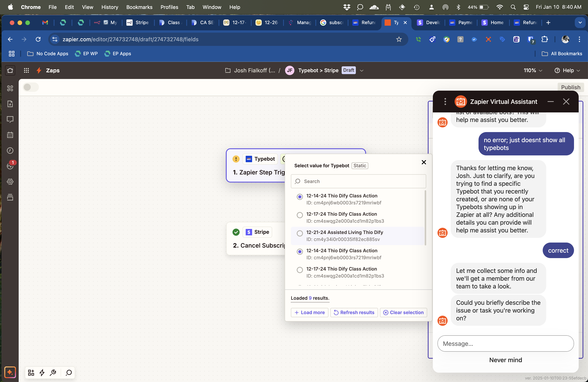This screenshot has width=588, height=382.
Task: Expand the chevron next to Draft
Action: [x=362, y=71]
